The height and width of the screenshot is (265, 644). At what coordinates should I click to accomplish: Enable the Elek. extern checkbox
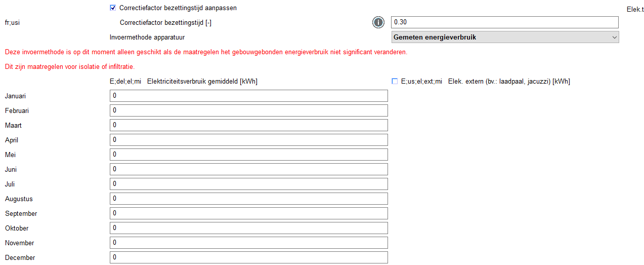point(395,81)
